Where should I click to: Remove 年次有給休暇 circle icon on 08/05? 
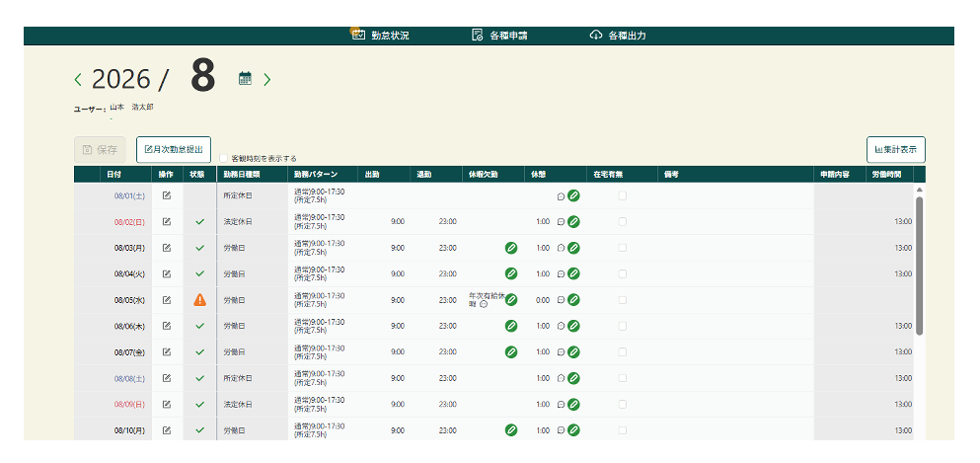click(484, 304)
